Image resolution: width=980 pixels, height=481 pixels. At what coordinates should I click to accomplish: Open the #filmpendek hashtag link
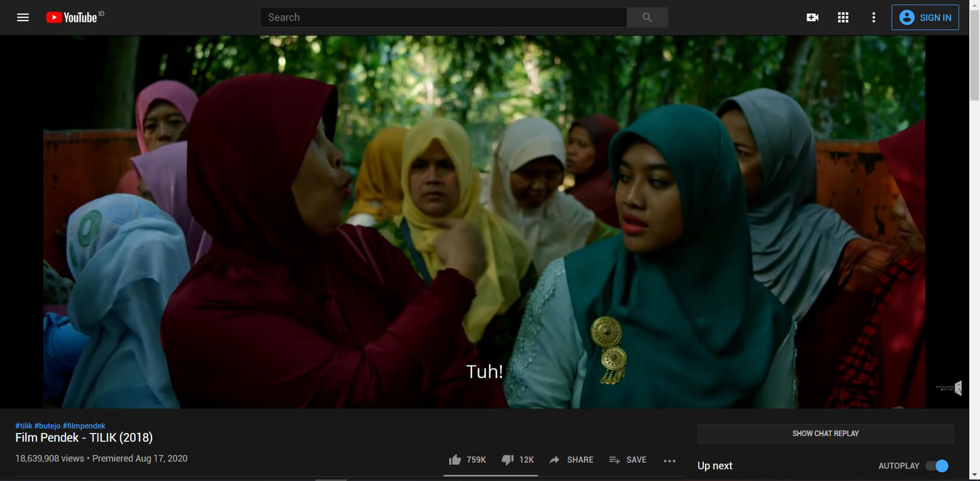[x=84, y=426]
